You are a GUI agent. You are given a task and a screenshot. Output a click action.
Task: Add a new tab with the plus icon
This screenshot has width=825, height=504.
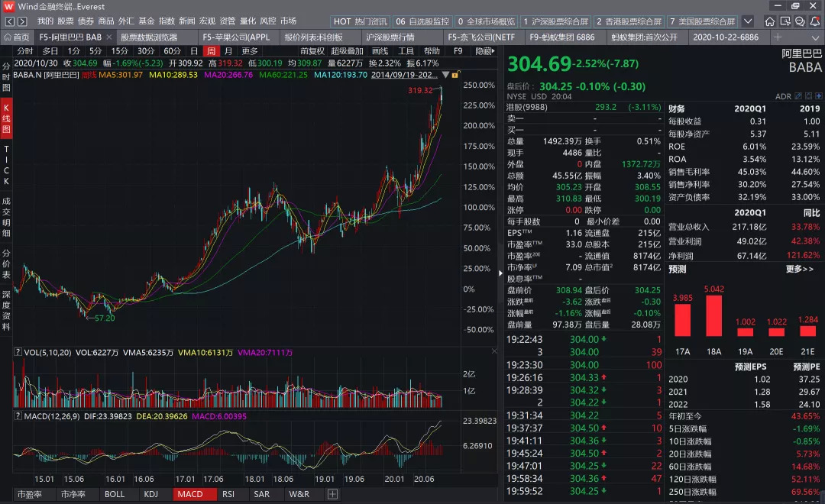tap(778, 37)
